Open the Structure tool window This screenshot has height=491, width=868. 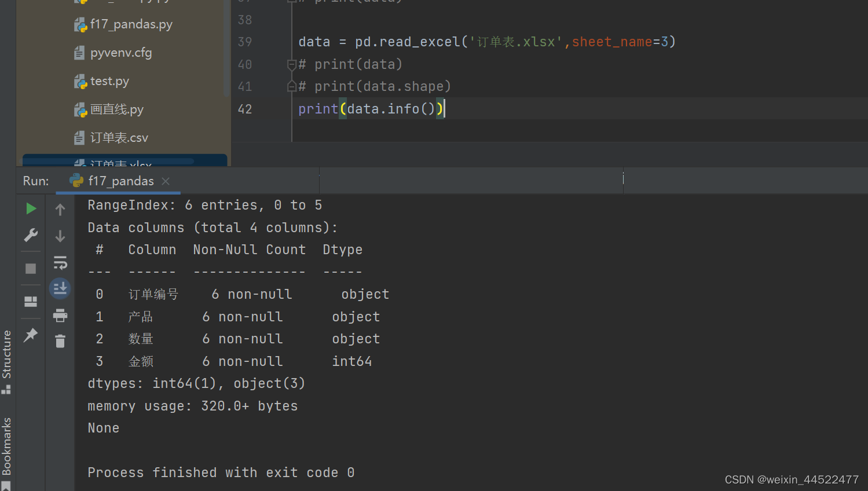(6, 362)
